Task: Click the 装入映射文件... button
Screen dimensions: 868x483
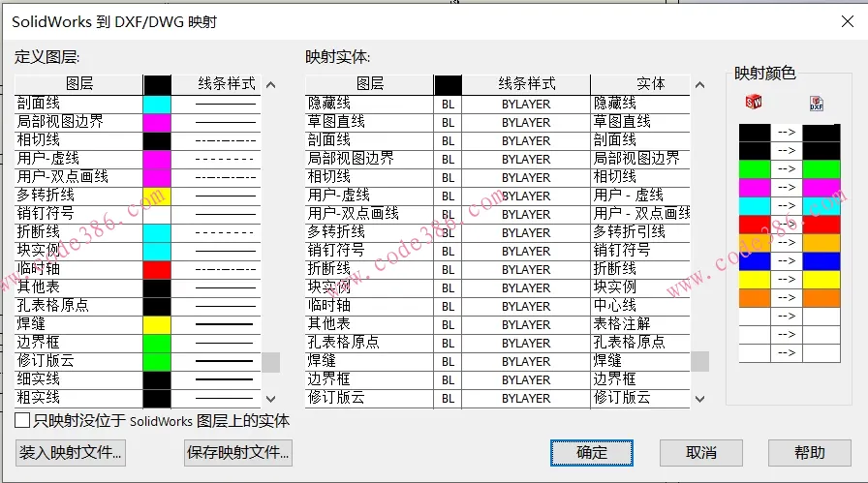Action: pyautogui.click(x=71, y=453)
